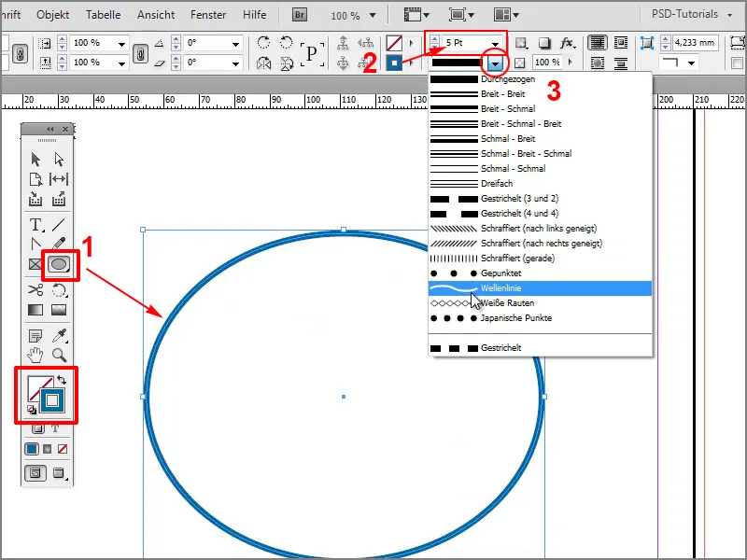Formatting affects container button
Image resolution: width=747 pixels, height=560 pixels.
tap(38, 429)
